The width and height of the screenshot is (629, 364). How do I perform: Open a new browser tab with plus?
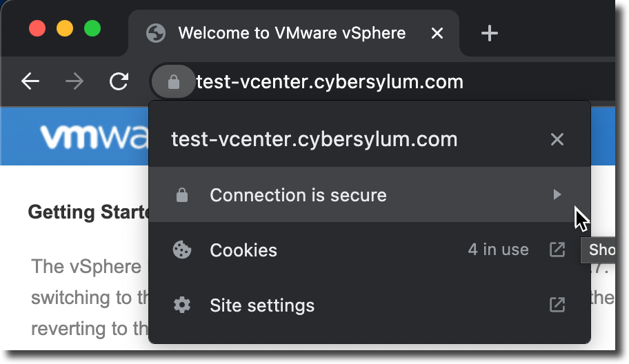[x=490, y=33]
